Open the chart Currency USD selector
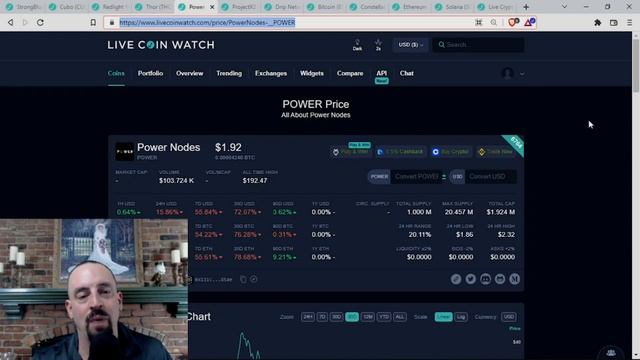 click(509, 317)
